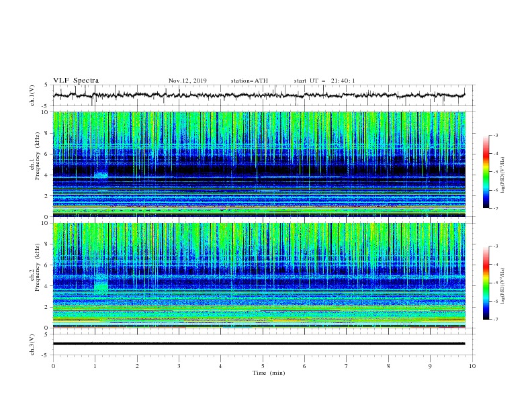Click the time axis tick label "4"

220,366
